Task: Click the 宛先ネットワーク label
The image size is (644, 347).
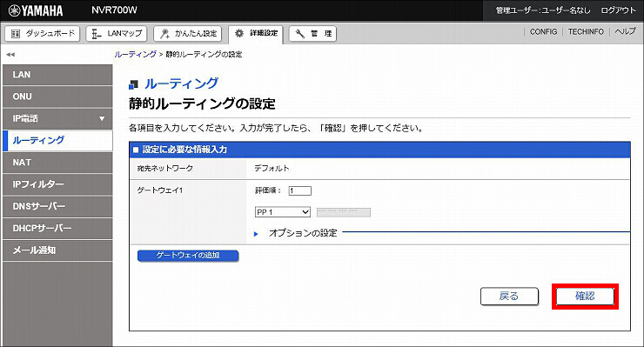Action: (x=165, y=169)
